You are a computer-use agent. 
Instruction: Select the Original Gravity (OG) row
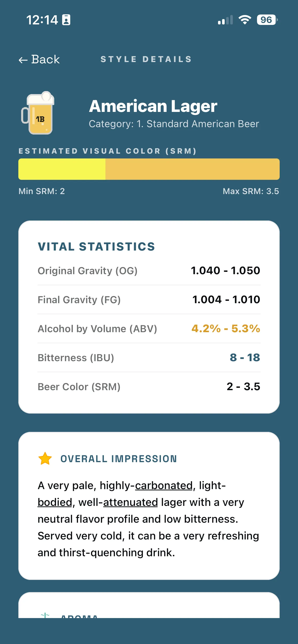(149, 271)
